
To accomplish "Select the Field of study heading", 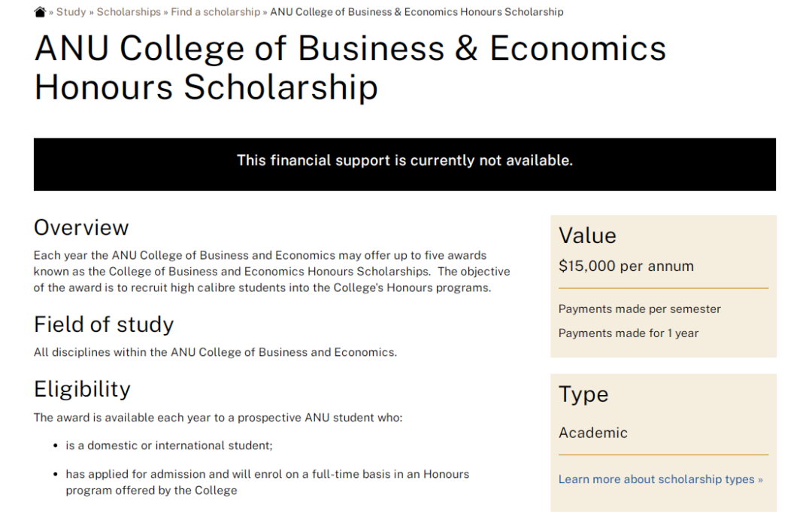I will [104, 324].
